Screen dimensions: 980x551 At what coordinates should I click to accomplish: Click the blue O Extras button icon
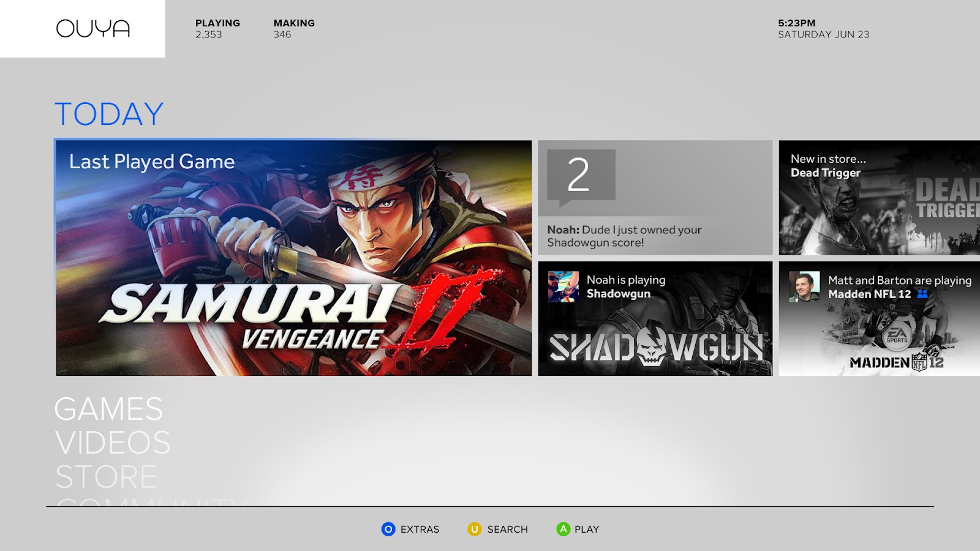[x=388, y=529]
